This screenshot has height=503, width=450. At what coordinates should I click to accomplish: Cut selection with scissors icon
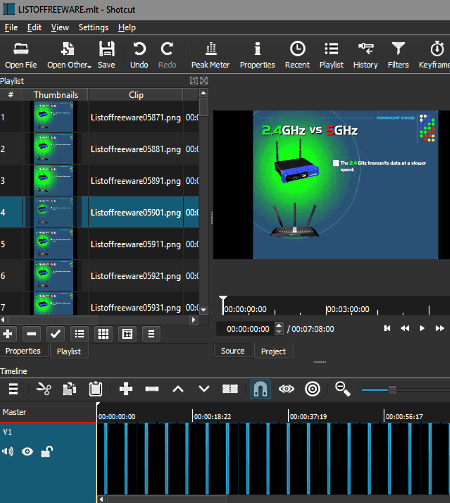pos(44,389)
